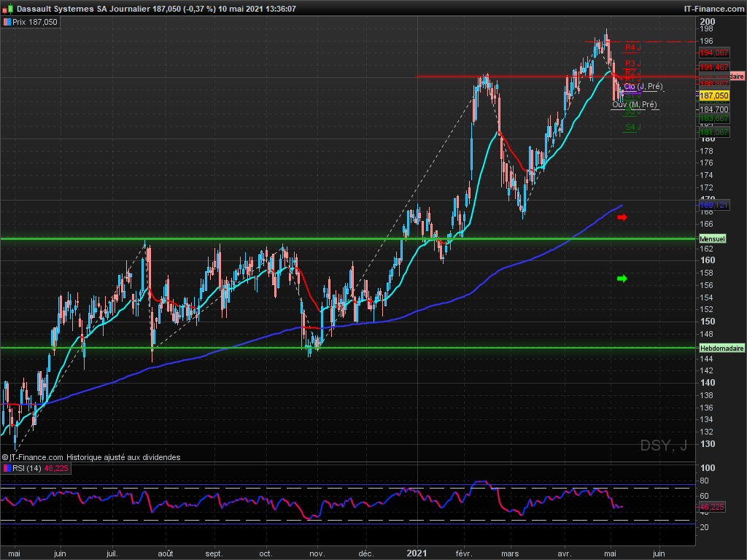Image resolution: width=747 pixels, height=560 pixels.
Task: Select the Mensuel level label
Action: pos(712,239)
